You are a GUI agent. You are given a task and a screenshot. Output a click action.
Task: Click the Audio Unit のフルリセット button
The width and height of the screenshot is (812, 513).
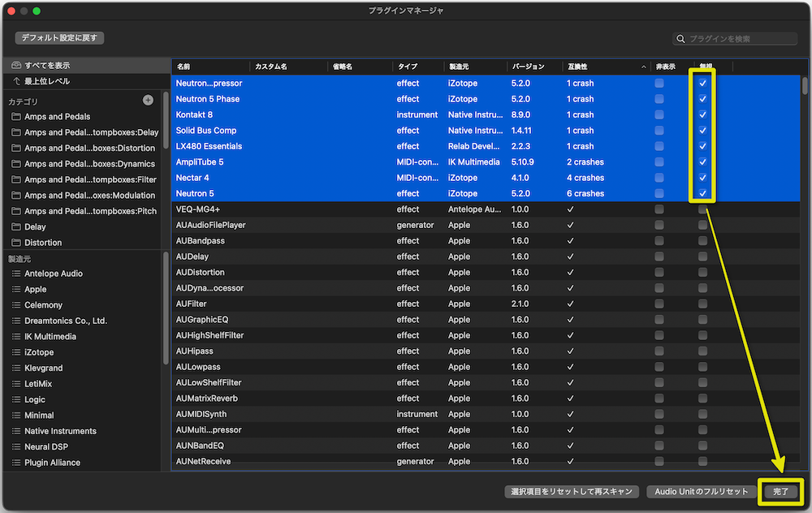pos(701,492)
